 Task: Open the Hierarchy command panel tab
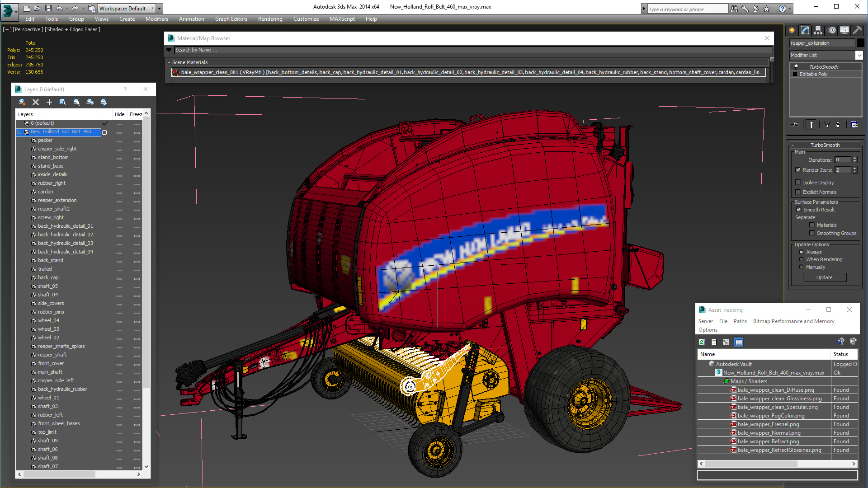coord(818,30)
